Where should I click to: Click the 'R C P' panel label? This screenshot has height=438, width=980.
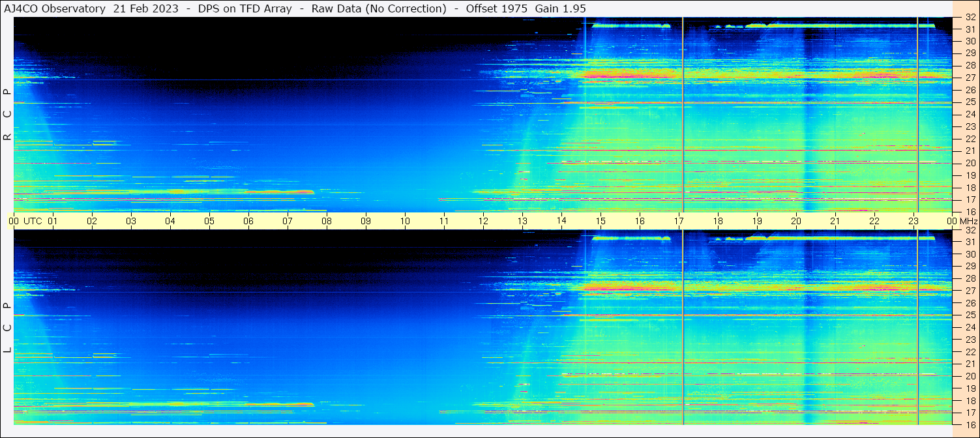(x=7, y=114)
